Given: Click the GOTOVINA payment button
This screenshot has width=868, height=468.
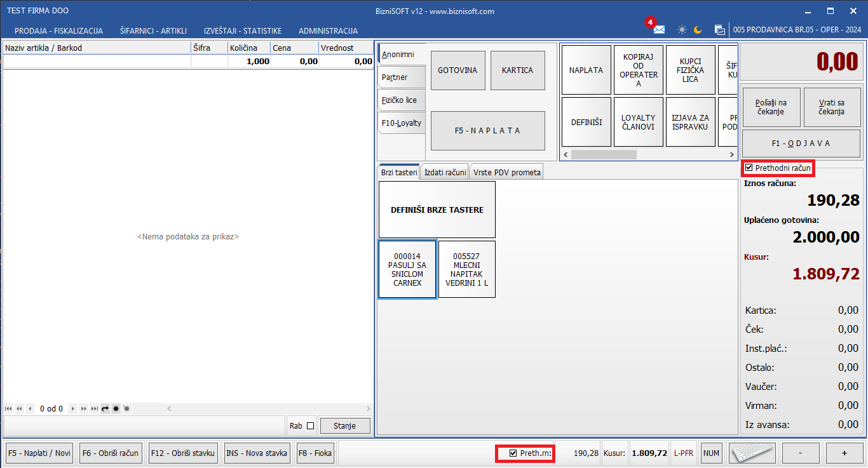Looking at the screenshot, I should point(458,70).
